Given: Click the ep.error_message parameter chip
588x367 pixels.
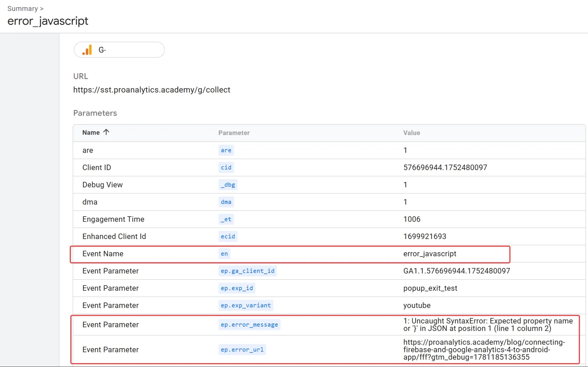Looking at the screenshot, I should click(249, 325).
